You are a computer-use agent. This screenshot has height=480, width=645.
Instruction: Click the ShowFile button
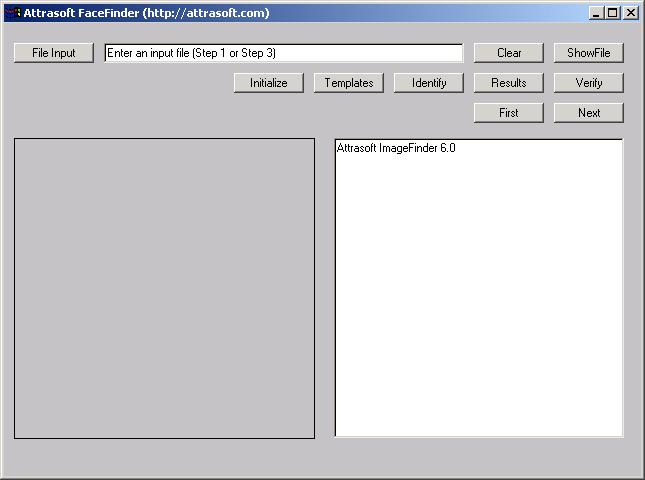(588, 53)
